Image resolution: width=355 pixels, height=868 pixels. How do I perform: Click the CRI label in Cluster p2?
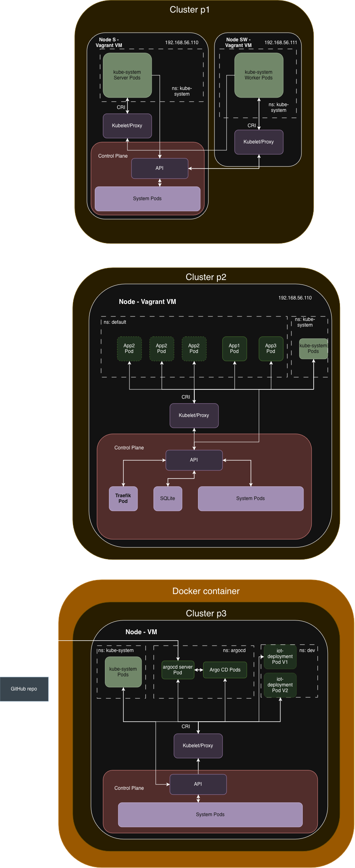(186, 397)
